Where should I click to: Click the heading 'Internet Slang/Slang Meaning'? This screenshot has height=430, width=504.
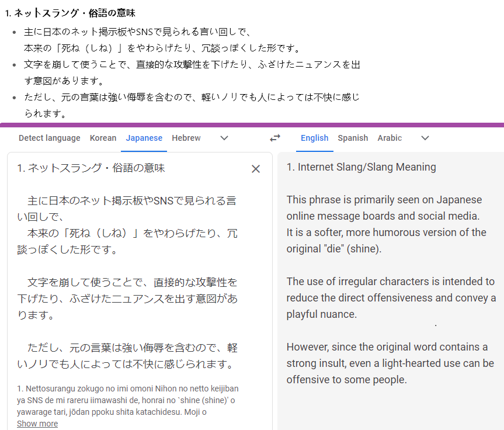(367, 167)
